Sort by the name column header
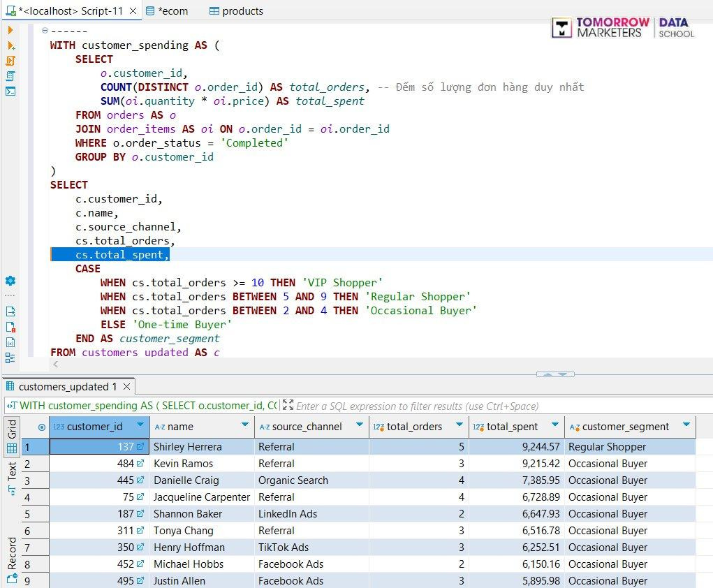The width and height of the screenshot is (713, 588). point(180,427)
